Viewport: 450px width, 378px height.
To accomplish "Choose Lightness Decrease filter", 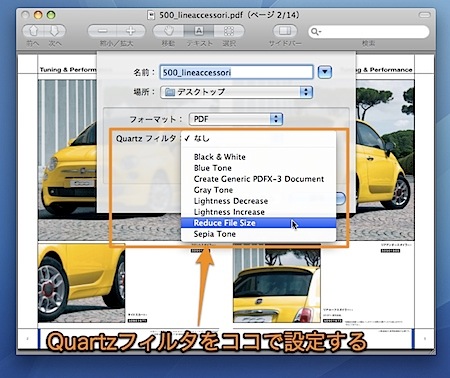I will [x=258, y=201].
